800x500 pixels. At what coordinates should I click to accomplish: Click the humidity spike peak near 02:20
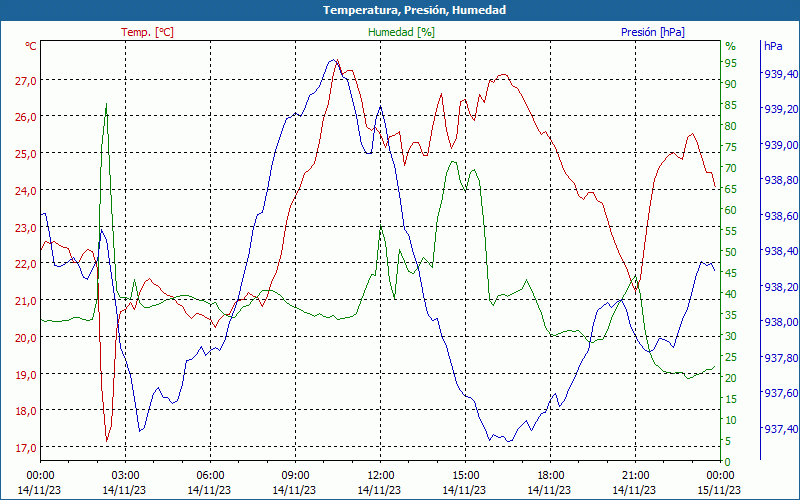[106, 104]
